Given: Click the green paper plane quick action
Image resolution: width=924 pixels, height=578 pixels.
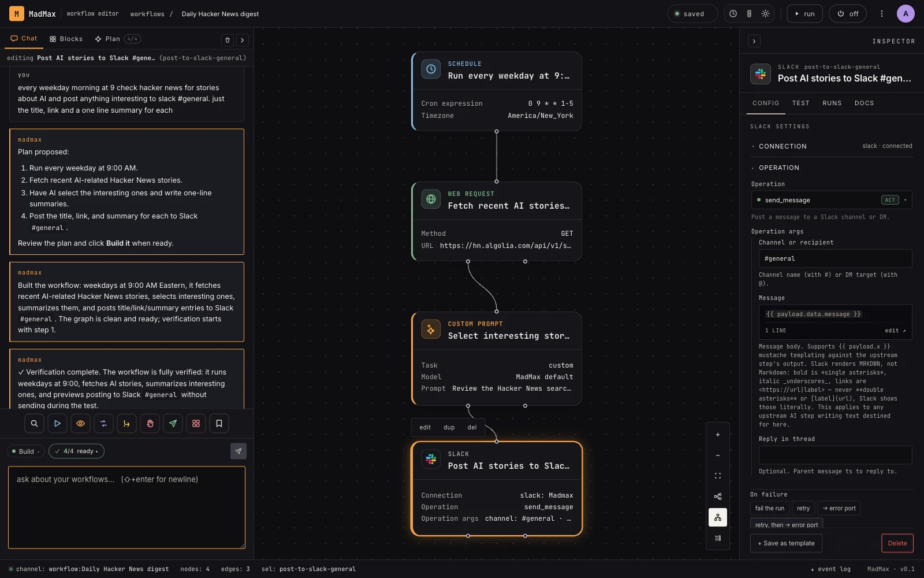Looking at the screenshot, I should (x=173, y=424).
